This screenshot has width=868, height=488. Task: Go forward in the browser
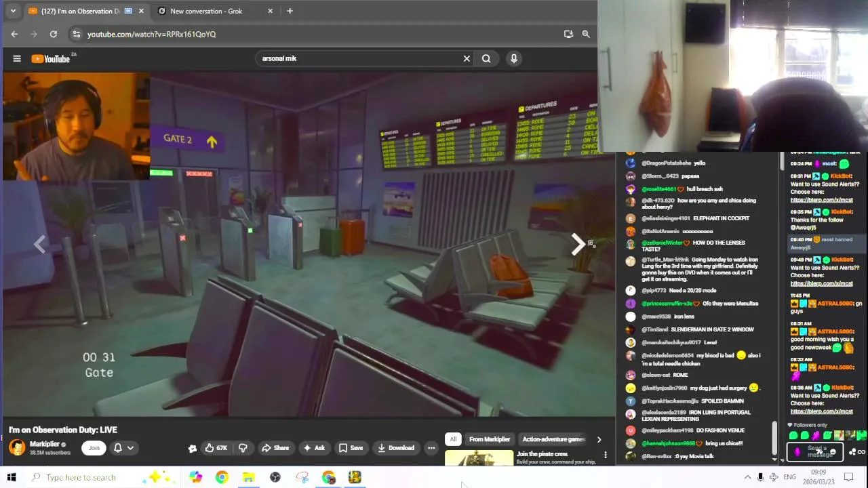34,34
